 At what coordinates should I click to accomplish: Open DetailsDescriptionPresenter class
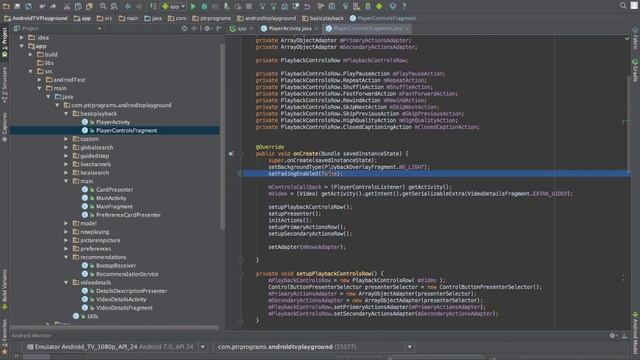131,291
